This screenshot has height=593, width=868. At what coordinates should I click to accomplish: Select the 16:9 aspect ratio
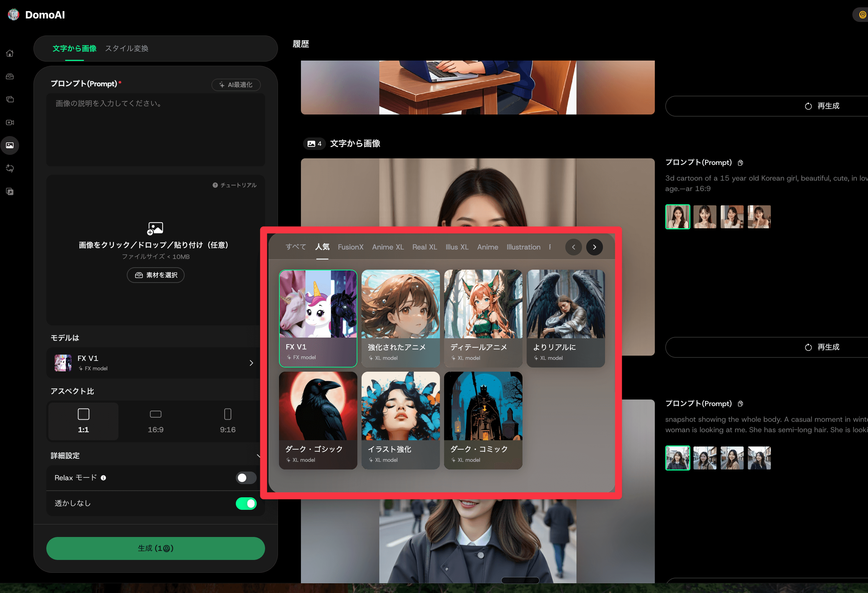click(x=155, y=421)
